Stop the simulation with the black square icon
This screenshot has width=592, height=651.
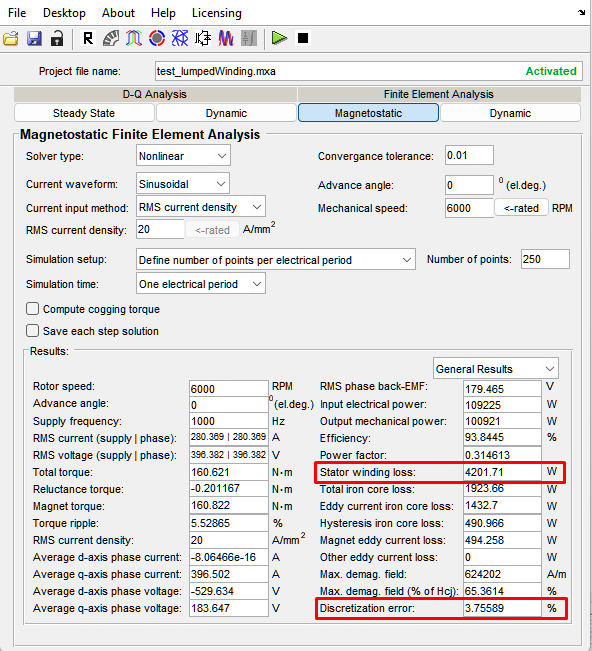point(303,38)
